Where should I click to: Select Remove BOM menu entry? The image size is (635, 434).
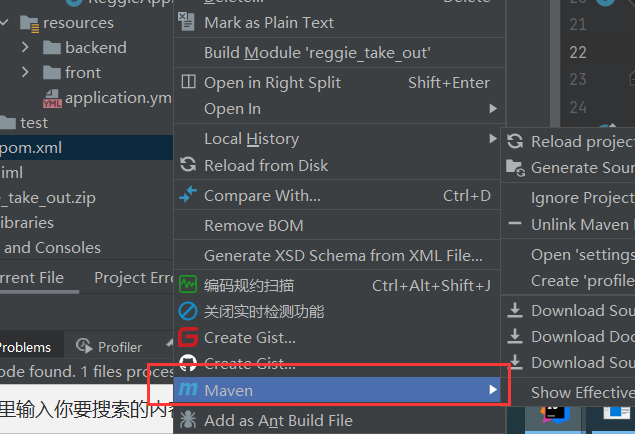pyautogui.click(x=253, y=226)
